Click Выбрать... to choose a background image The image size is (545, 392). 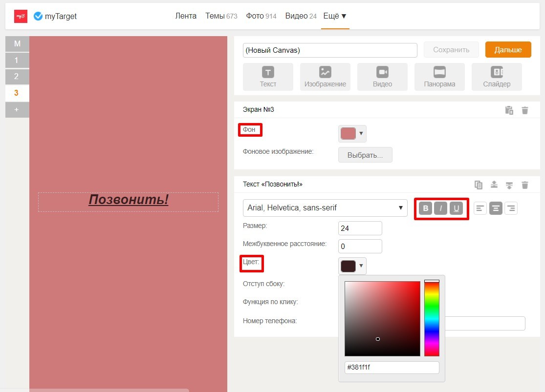[x=365, y=155]
